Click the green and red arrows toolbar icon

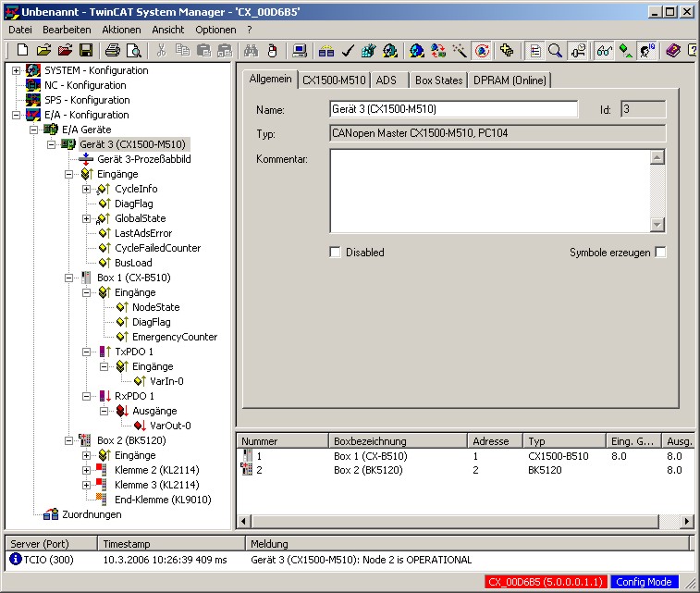click(438, 51)
